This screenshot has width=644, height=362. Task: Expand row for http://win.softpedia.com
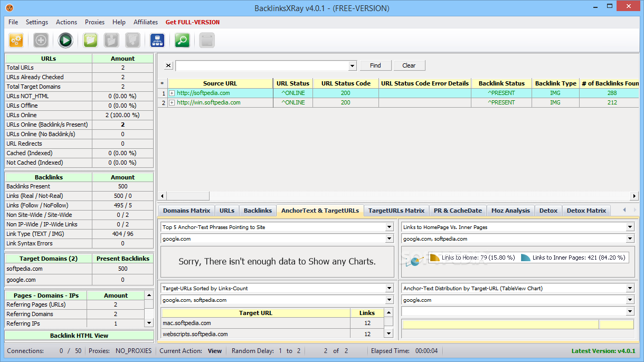click(172, 102)
